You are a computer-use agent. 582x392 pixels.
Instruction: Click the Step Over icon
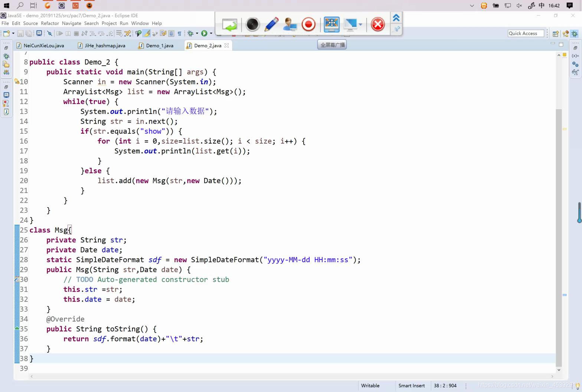[x=101, y=33]
